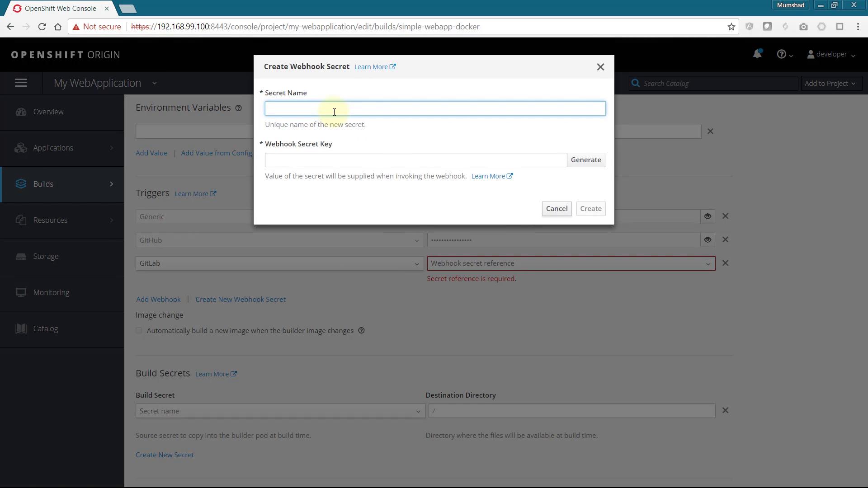Click the Monitoring screen icon
The width and height of the screenshot is (868, 488).
[x=21, y=292]
